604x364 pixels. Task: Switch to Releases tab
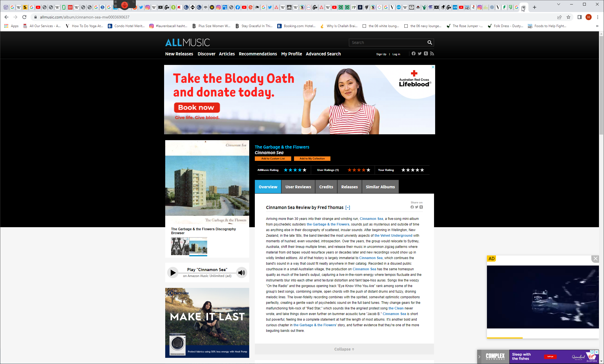(x=349, y=187)
